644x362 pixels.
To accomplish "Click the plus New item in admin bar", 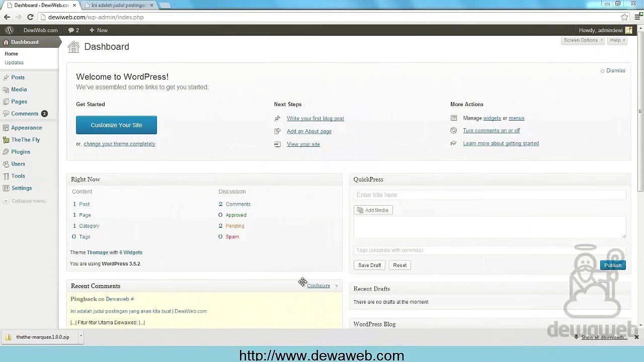I will point(99,30).
